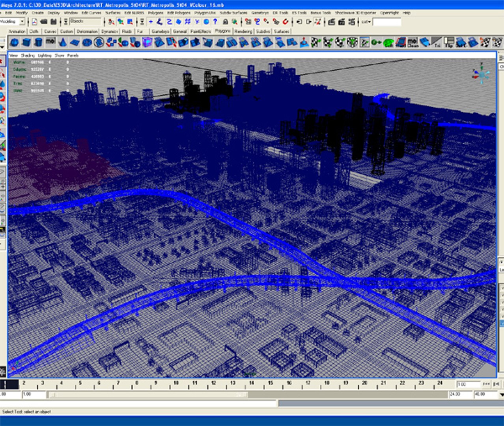Click the new scene icon
This screenshot has width=504, height=426.
[x=35, y=22]
